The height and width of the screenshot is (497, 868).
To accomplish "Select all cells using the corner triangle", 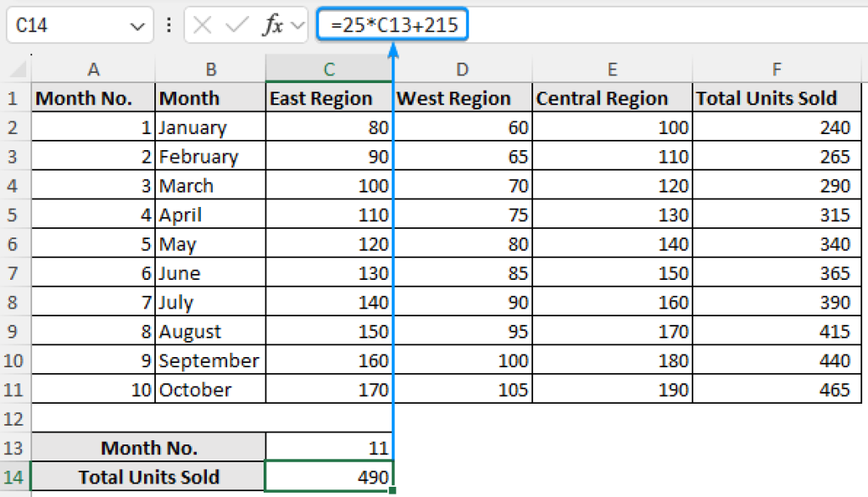I will [15, 68].
